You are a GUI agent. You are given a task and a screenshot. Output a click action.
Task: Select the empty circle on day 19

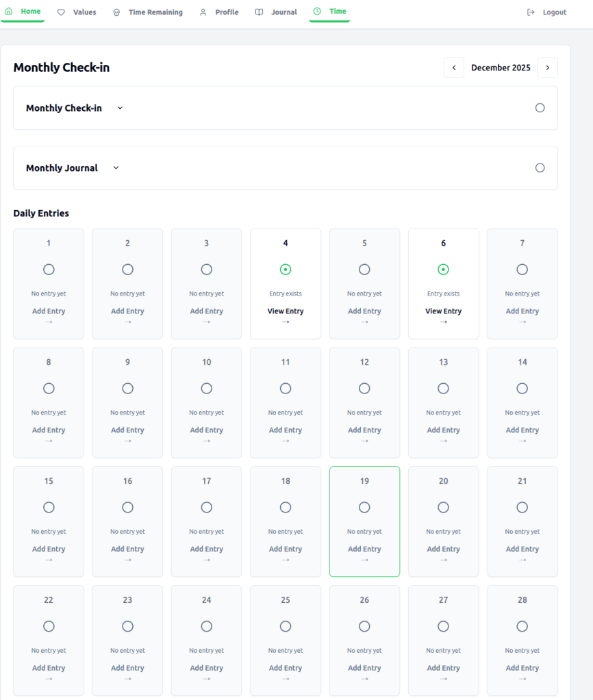click(364, 508)
